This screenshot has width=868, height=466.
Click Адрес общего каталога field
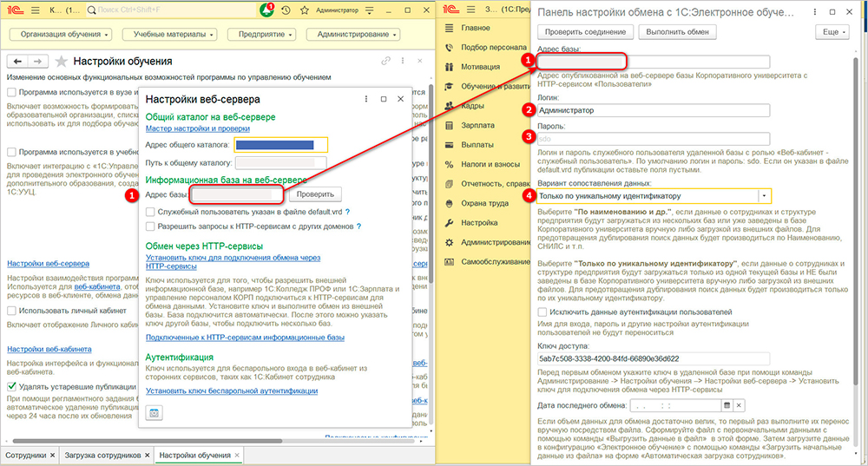pyautogui.click(x=280, y=145)
